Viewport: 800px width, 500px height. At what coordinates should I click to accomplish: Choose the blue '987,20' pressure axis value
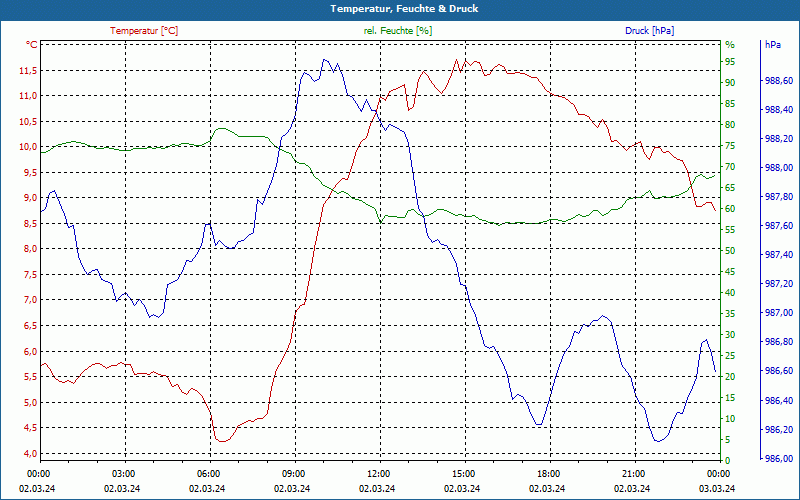tap(779, 284)
